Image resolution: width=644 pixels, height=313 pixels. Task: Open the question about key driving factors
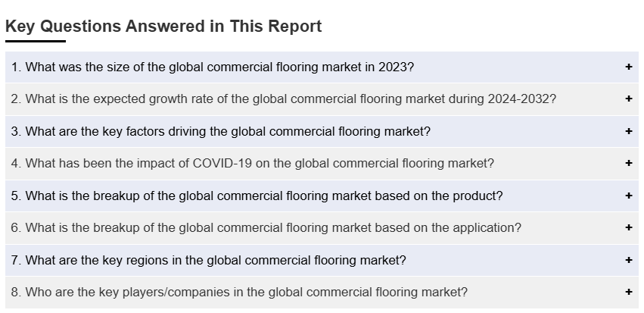(220, 131)
